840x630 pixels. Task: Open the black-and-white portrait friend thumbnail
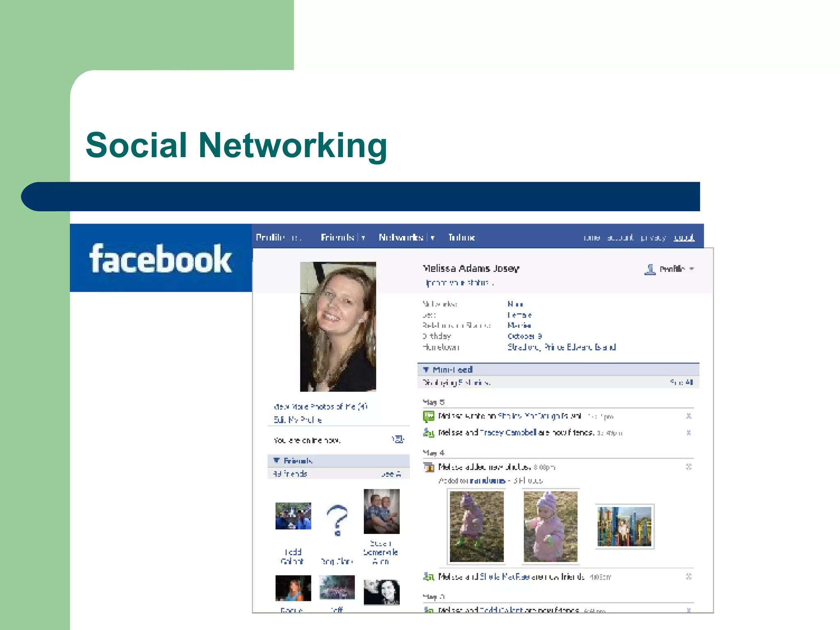(x=381, y=592)
